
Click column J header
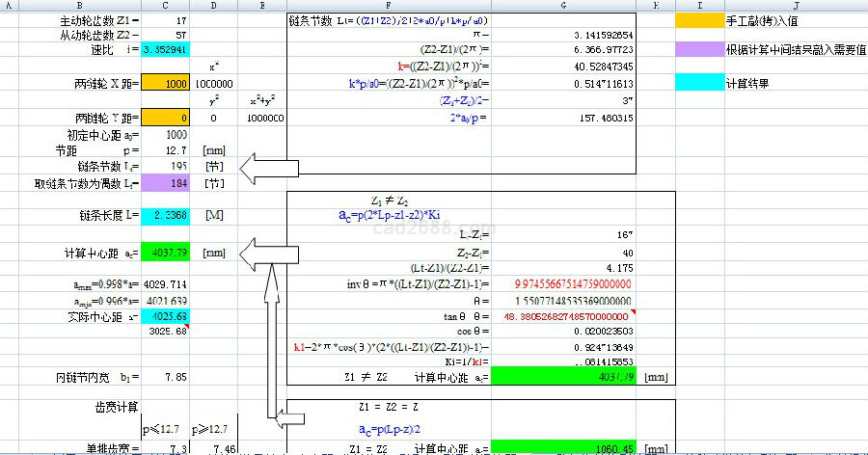pyautogui.click(x=796, y=5)
